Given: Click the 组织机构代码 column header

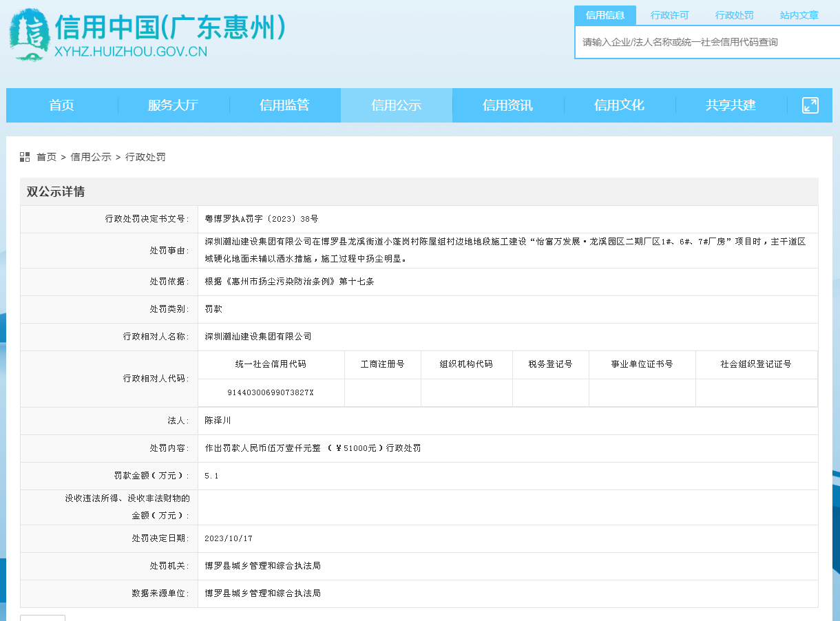Looking at the screenshot, I should tap(466, 364).
